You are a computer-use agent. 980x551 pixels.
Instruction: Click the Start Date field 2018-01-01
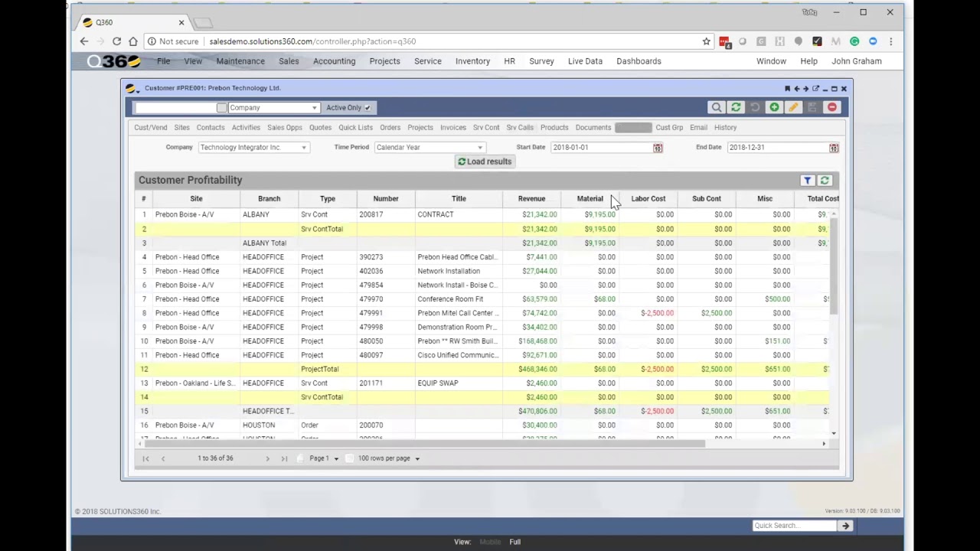coord(600,148)
